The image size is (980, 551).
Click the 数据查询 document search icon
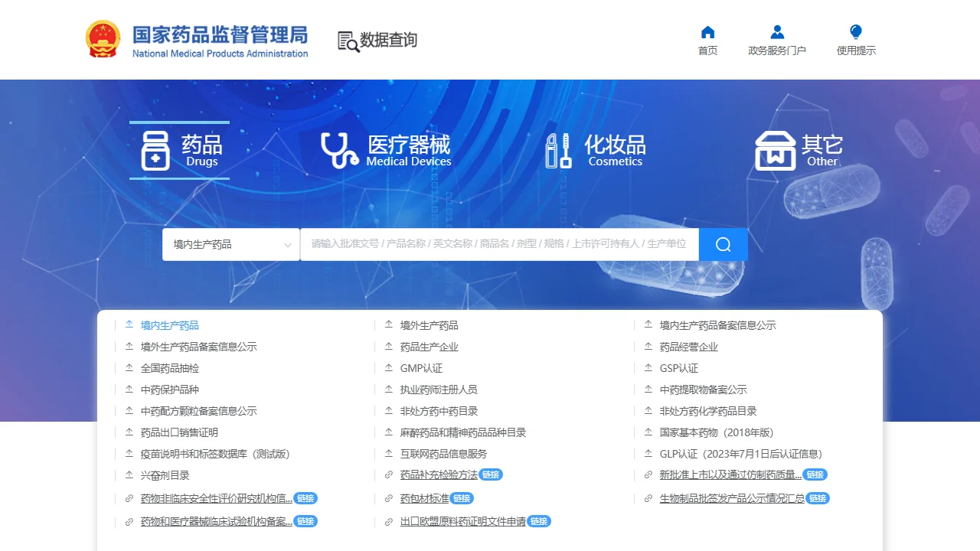(348, 41)
